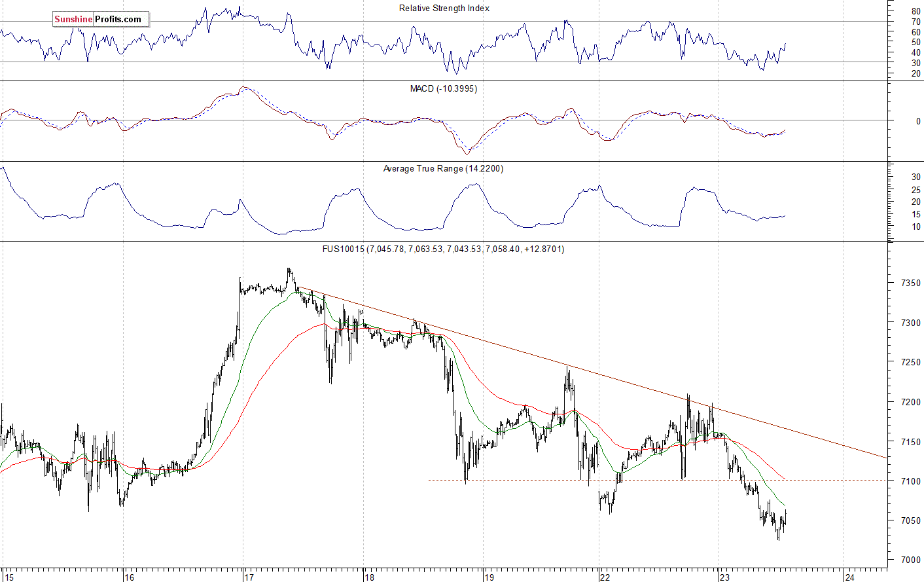This screenshot has width=924, height=582.
Task: Click date label 19 on time axis
Action: [489, 577]
